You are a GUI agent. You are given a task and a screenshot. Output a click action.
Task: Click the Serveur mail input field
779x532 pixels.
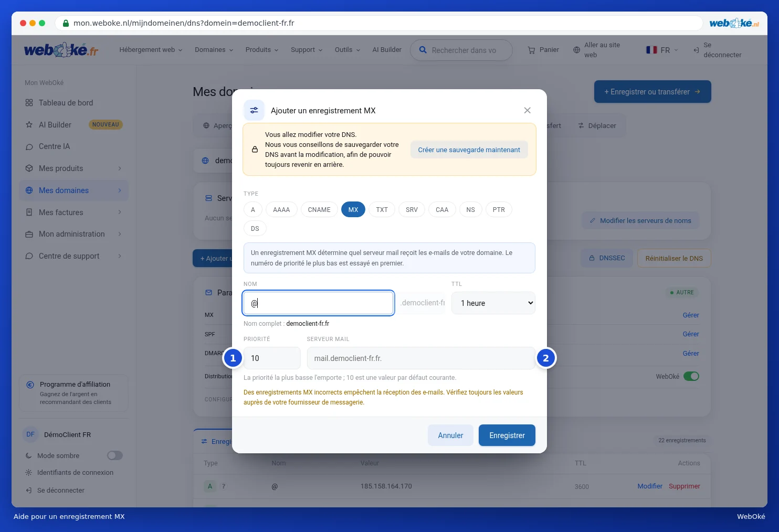tap(421, 358)
